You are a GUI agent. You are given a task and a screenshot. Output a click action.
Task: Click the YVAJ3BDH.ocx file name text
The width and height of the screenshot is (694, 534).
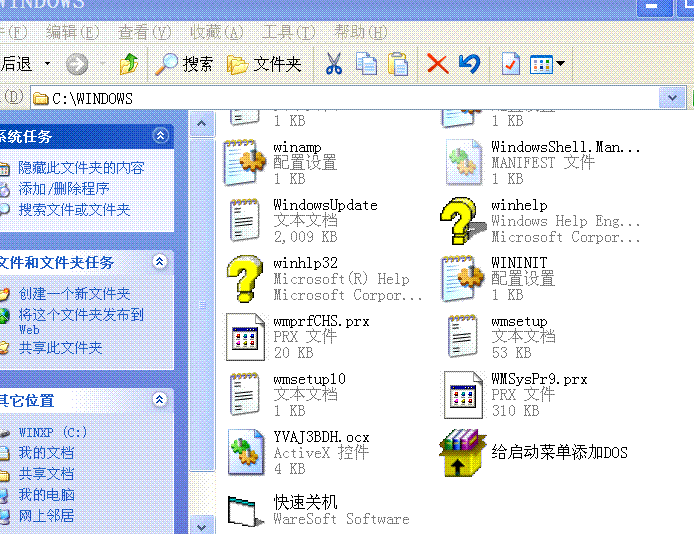click(x=321, y=437)
